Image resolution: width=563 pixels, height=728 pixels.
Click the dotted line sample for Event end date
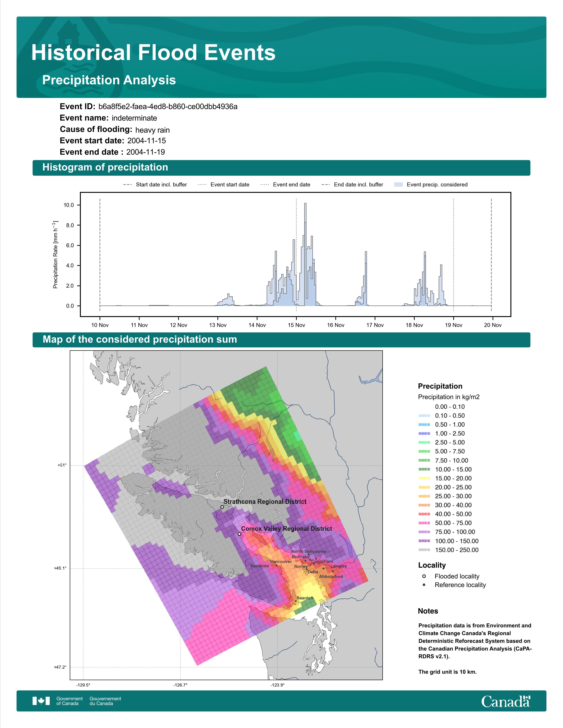tap(264, 185)
